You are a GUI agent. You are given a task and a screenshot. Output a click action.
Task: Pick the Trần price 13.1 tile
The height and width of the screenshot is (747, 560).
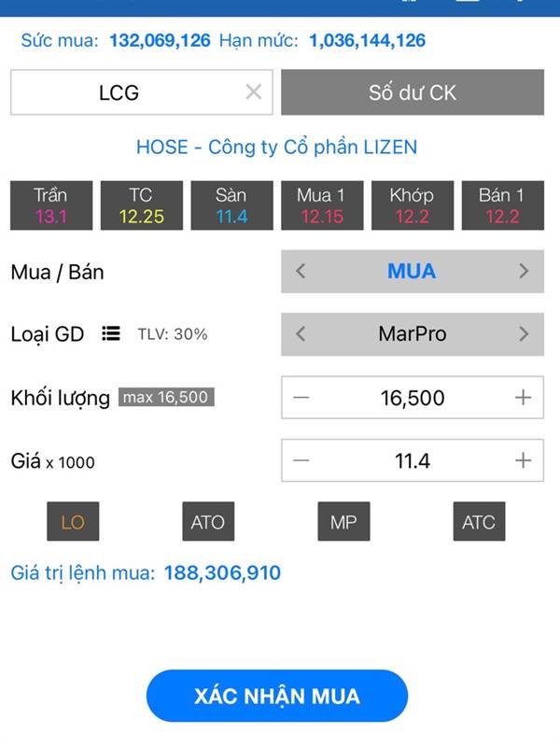click(51, 205)
